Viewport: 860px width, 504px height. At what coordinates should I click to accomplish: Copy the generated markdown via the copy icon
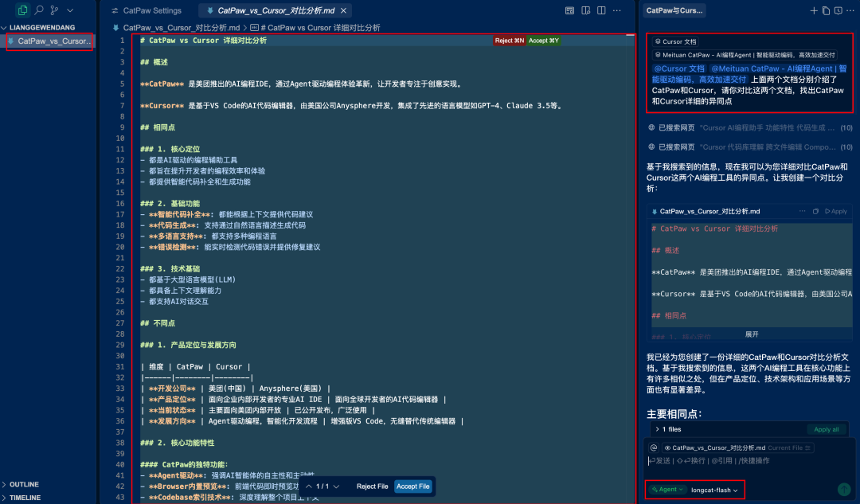pos(815,212)
